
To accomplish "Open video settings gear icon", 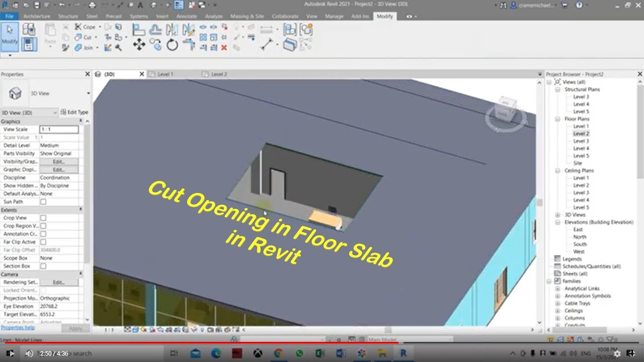I will pyautogui.click(x=617, y=353).
